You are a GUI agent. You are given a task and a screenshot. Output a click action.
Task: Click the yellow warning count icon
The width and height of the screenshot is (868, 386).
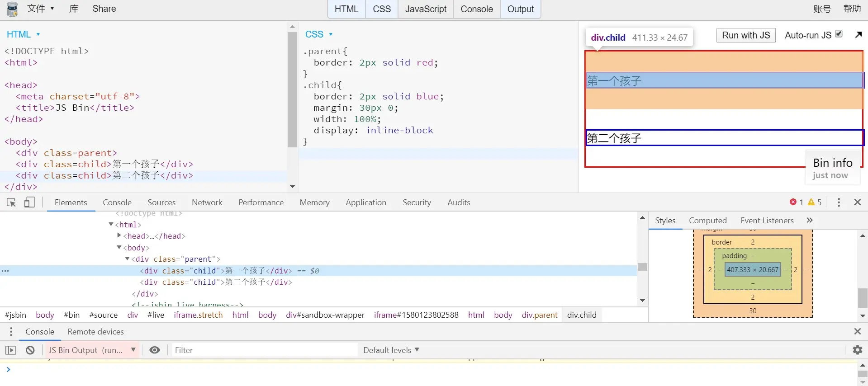point(811,202)
